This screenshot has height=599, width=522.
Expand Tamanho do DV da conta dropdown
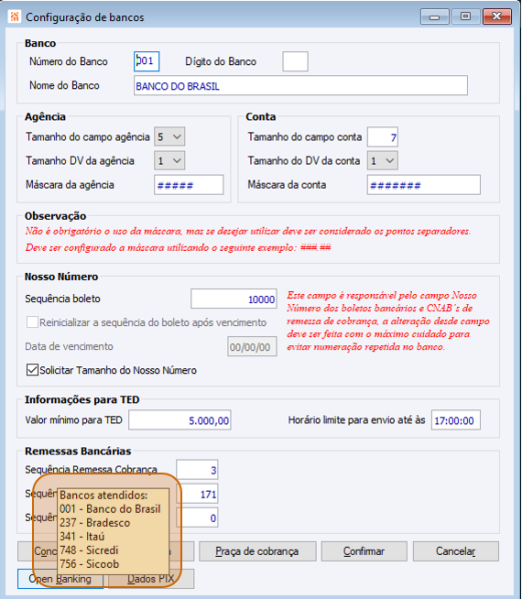[x=383, y=161]
